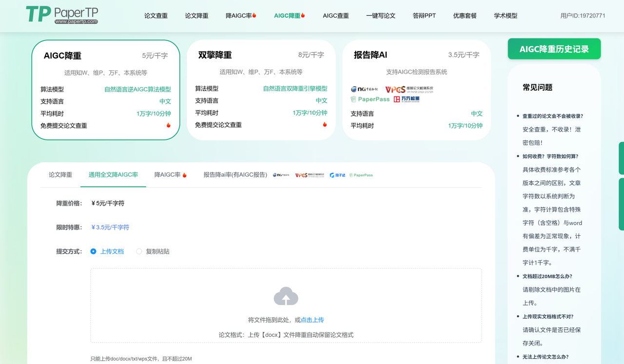Viewport: 624px width, 364px height.
Task: Open 答辩PPT in top navigation
Action: point(424,16)
